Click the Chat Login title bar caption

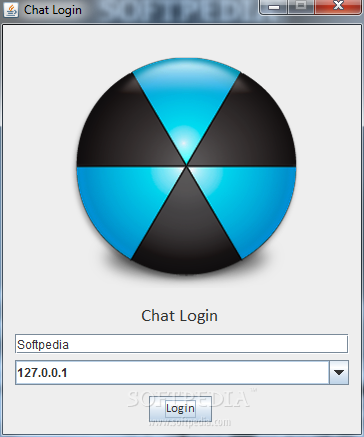coord(53,10)
